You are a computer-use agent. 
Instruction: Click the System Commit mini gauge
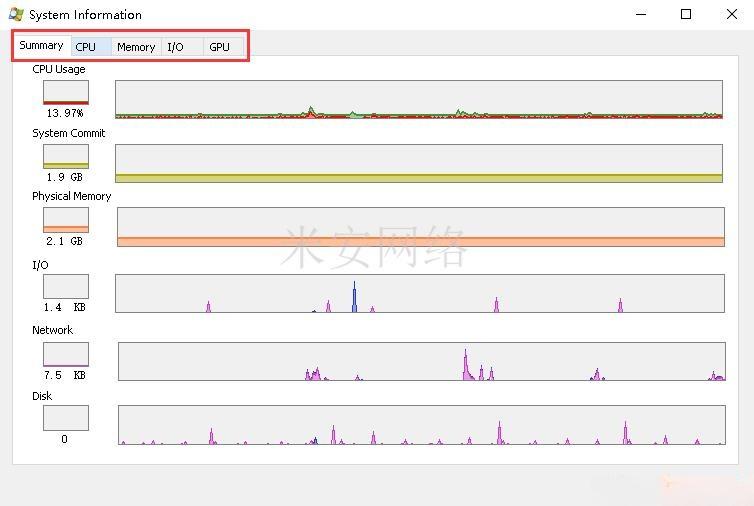(66, 157)
